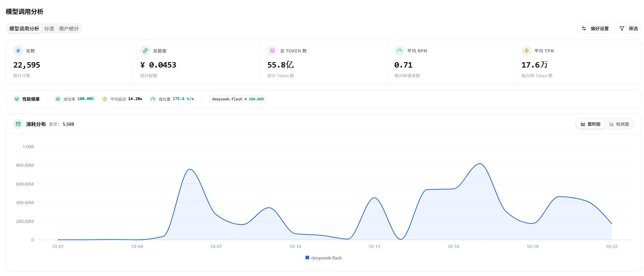The height and width of the screenshot is (276, 644).
Task: Click the ¥ 0.0453 quota value
Action: 158,65
